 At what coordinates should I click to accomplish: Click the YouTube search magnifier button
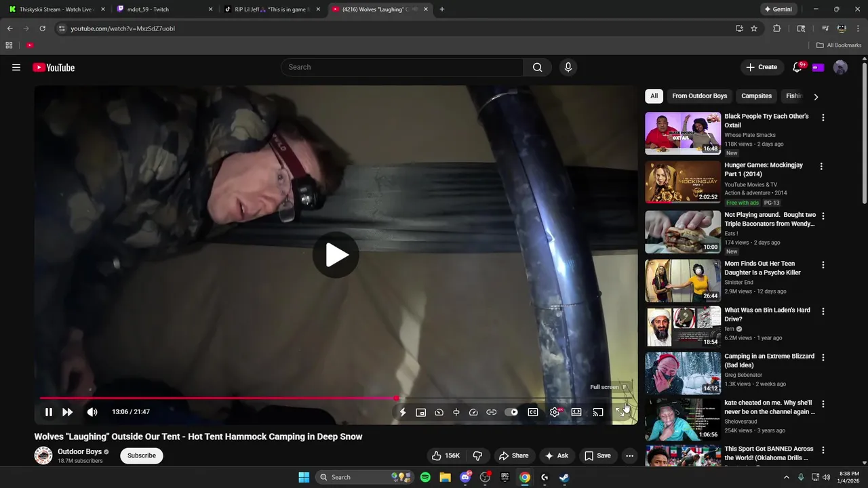pyautogui.click(x=537, y=67)
